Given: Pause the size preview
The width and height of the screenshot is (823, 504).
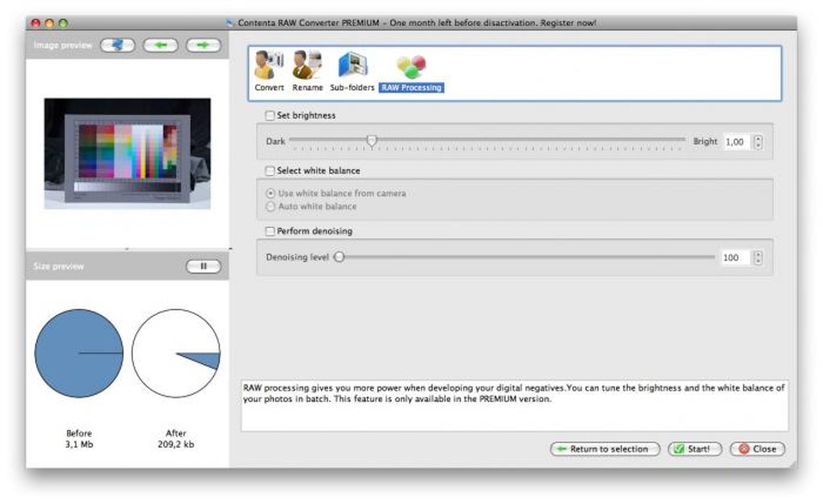Looking at the screenshot, I should pos(203,266).
